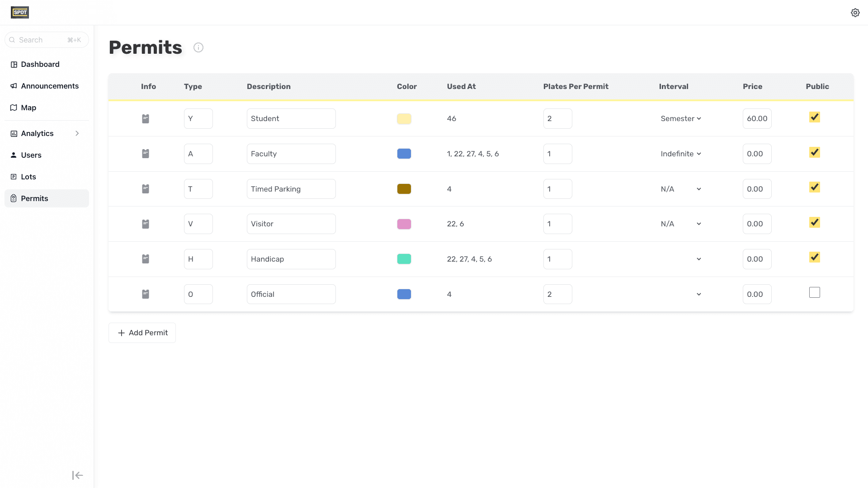
Task: Click the Handicap teal color swatch
Action: click(404, 259)
